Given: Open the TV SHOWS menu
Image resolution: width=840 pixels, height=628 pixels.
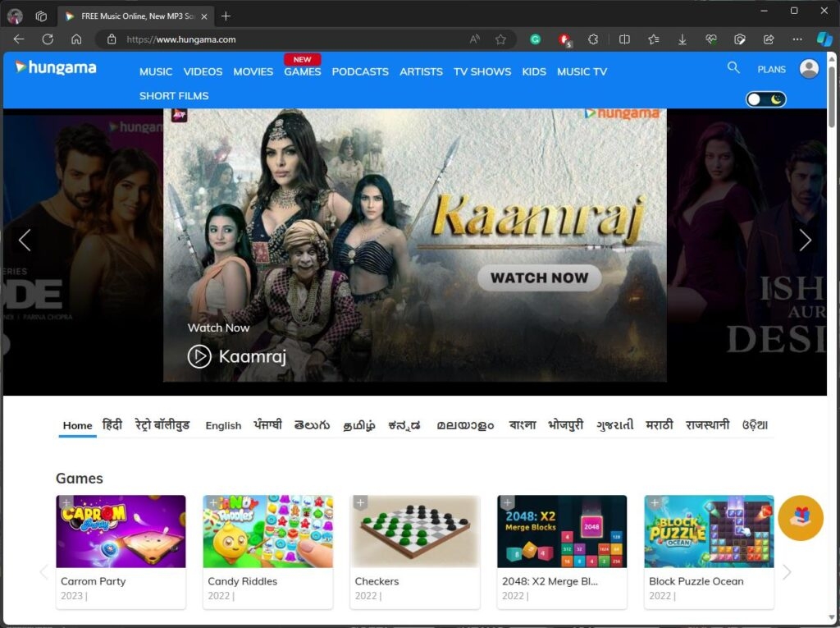Looking at the screenshot, I should 482,72.
